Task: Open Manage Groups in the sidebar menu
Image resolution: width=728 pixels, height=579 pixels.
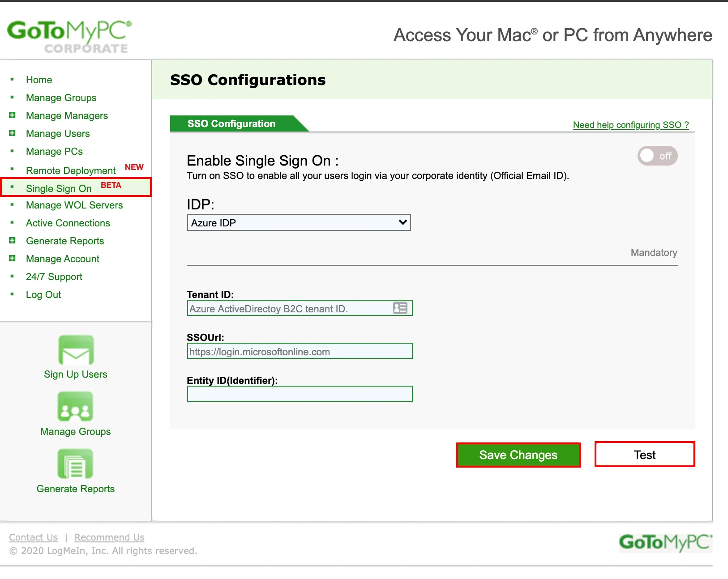Action: point(61,98)
